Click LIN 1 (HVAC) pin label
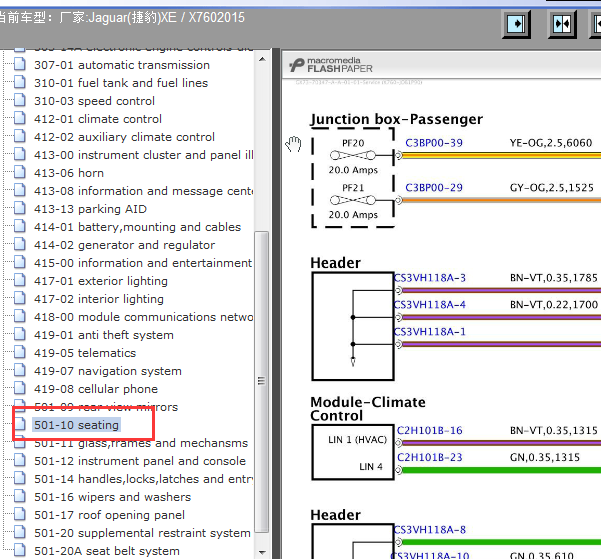601x559 pixels. (358, 440)
